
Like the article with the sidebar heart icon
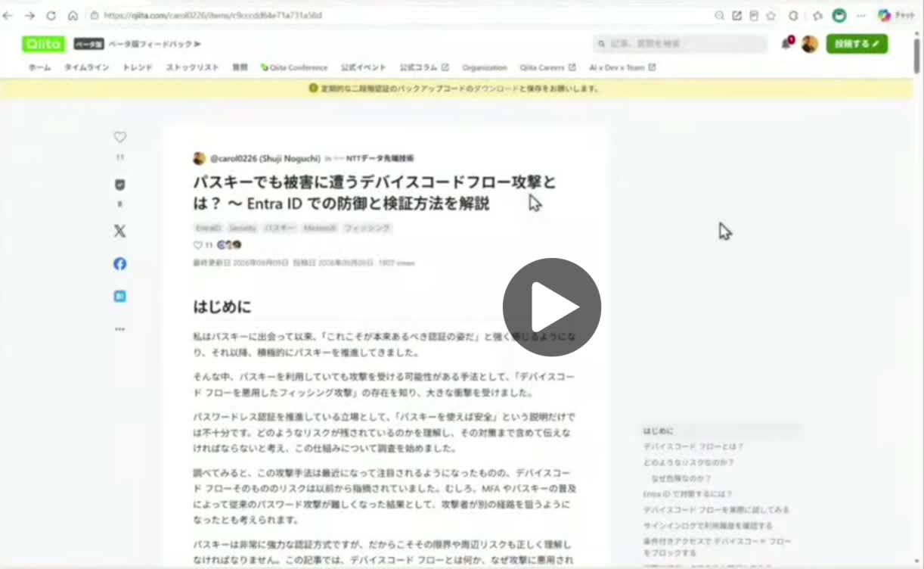pyautogui.click(x=119, y=138)
